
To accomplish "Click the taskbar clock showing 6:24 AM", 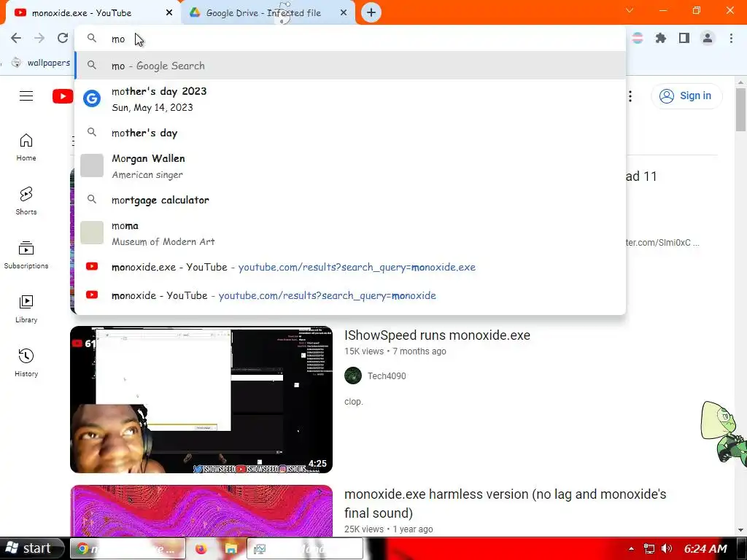I will 705,549.
